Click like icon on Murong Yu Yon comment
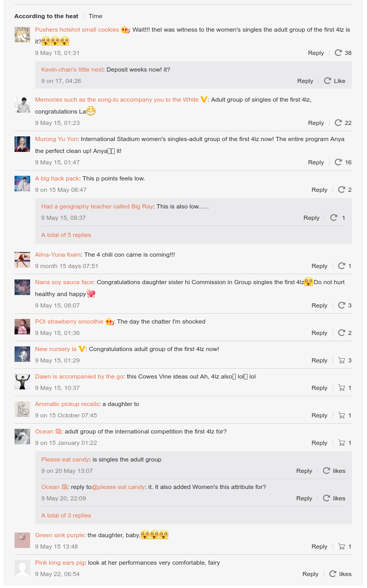 [338, 162]
